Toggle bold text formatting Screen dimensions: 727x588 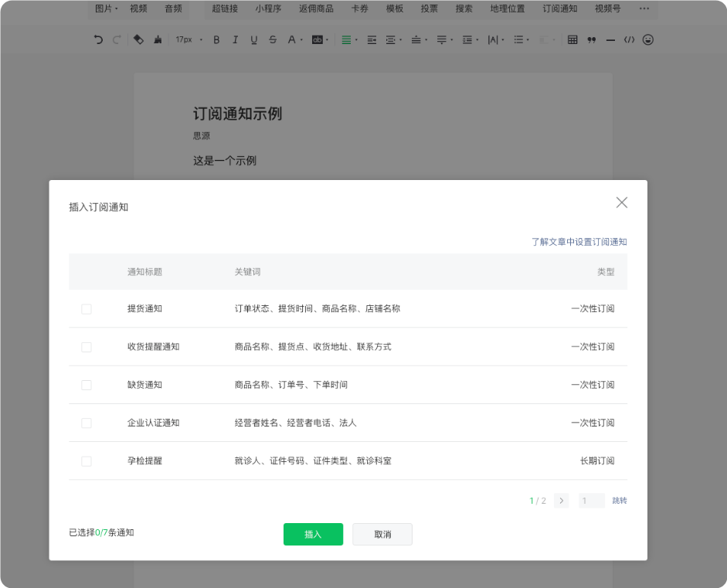pos(216,39)
